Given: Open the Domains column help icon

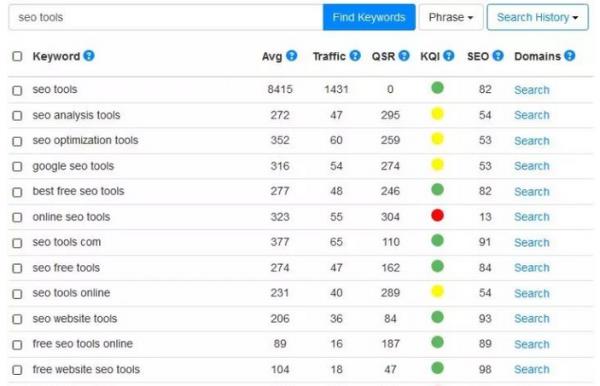Looking at the screenshot, I should tap(570, 56).
